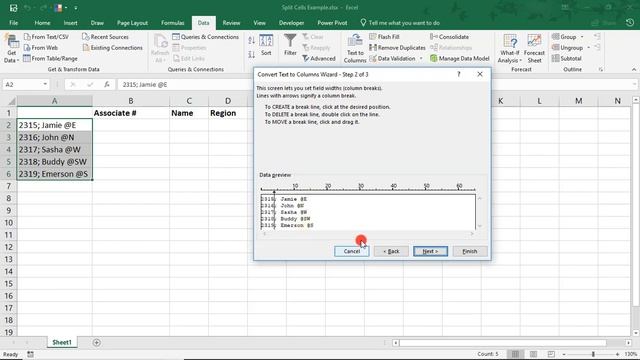Run Flash Fill
Screen dimensions: 640x360
pyautogui.click(x=384, y=37)
